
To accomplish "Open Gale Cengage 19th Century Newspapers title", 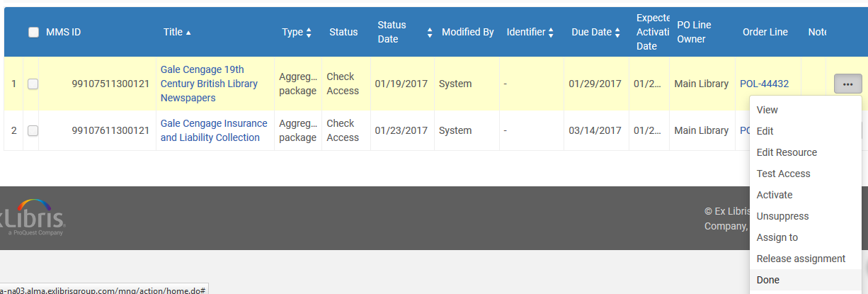I will click(x=209, y=84).
